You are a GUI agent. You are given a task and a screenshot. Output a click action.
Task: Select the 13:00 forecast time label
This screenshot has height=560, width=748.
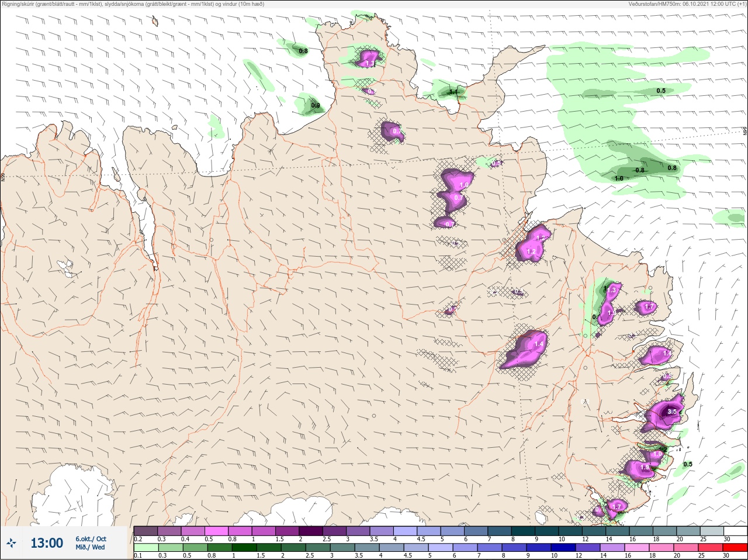pyautogui.click(x=47, y=543)
